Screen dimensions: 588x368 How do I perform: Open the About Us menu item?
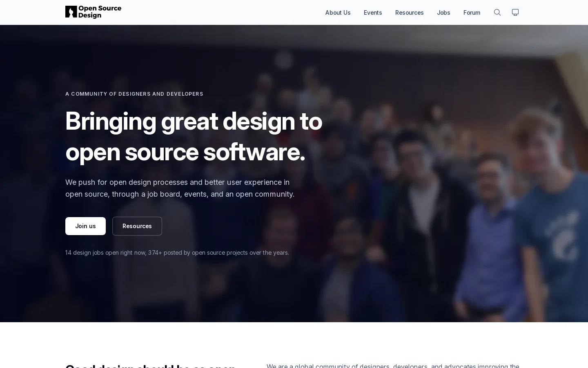point(338,13)
